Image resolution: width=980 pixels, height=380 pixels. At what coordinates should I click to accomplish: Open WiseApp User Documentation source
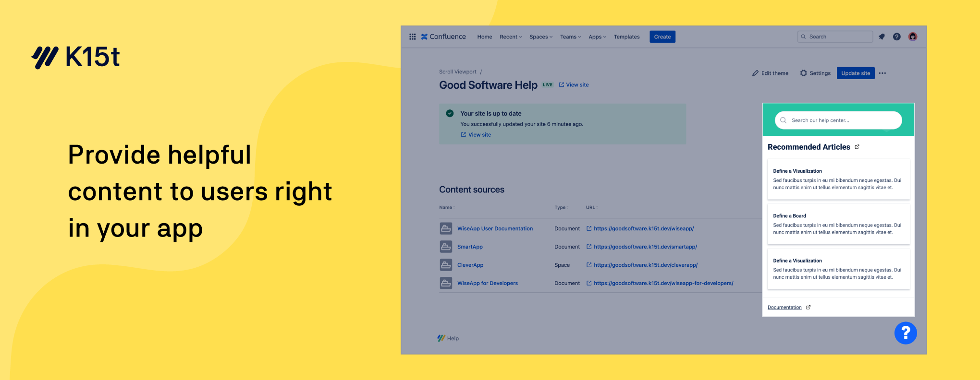point(495,229)
